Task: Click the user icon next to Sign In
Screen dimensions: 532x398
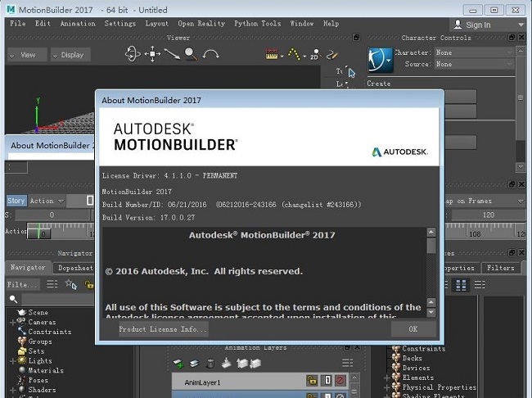Action: click(x=458, y=25)
